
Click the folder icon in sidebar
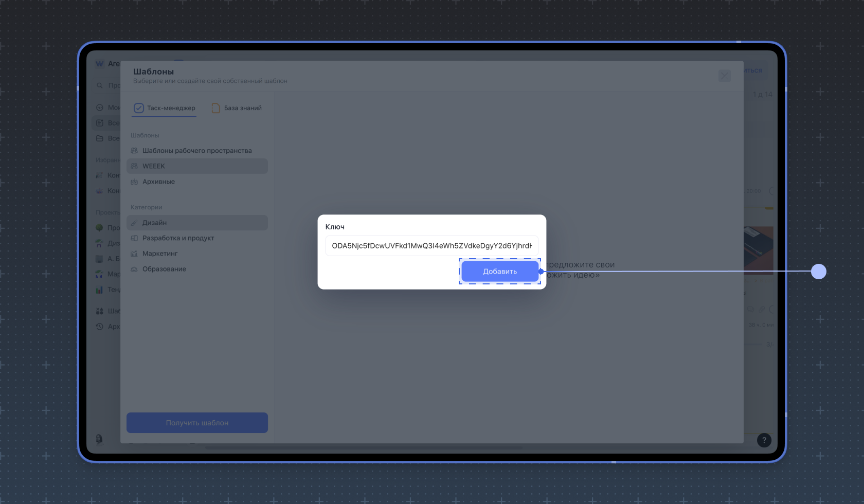(100, 138)
